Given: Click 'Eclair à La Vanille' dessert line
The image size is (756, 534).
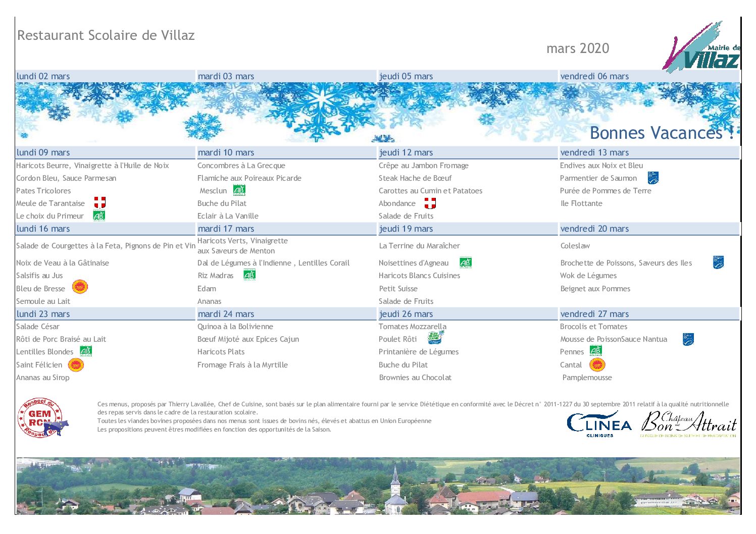Looking at the screenshot, I should [x=228, y=216].
